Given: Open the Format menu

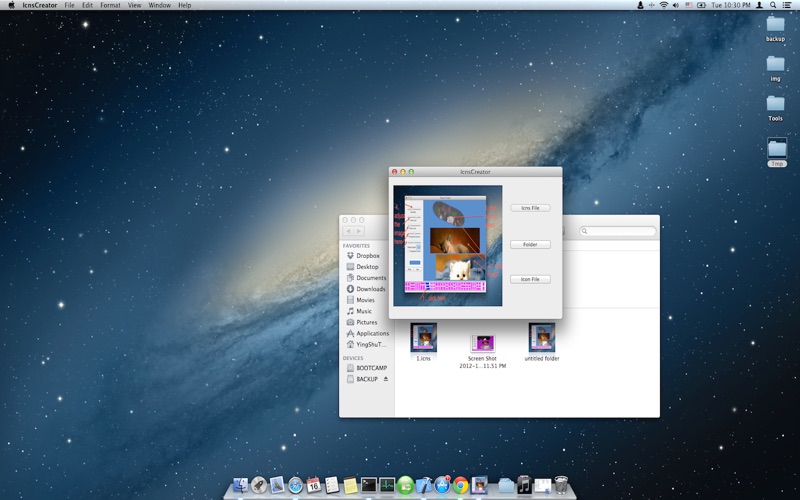Looking at the screenshot, I should (x=110, y=5).
